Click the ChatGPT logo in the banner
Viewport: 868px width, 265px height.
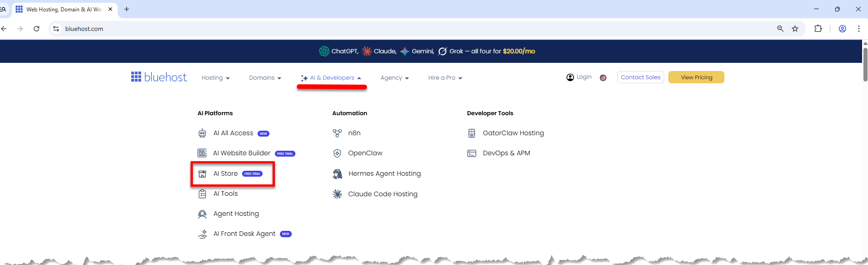point(324,51)
